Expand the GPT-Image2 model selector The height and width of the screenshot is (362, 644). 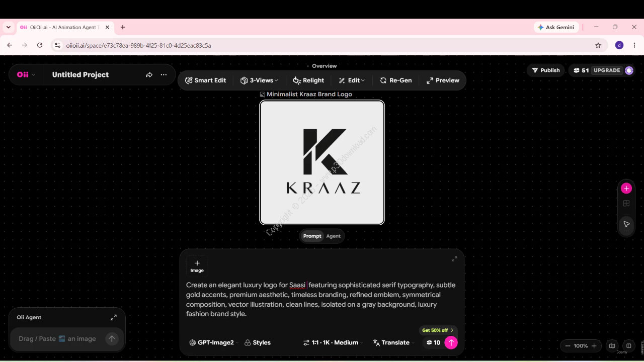[x=213, y=342]
